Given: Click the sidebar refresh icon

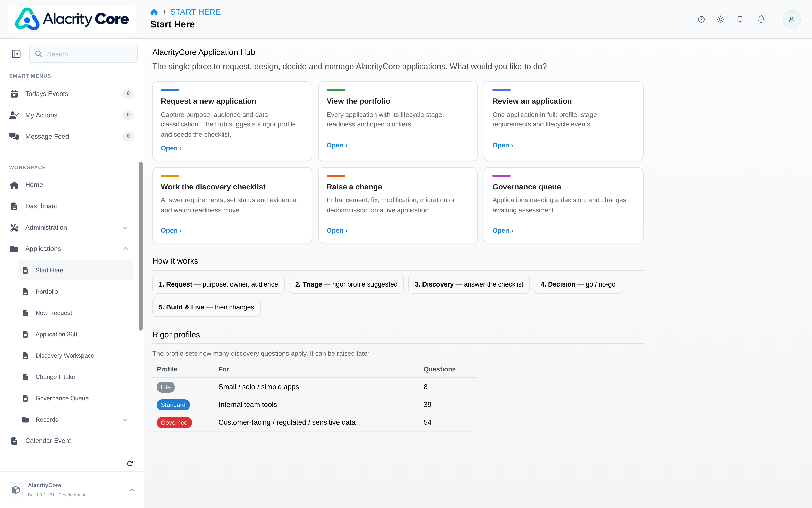Looking at the screenshot, I should 130,463.
